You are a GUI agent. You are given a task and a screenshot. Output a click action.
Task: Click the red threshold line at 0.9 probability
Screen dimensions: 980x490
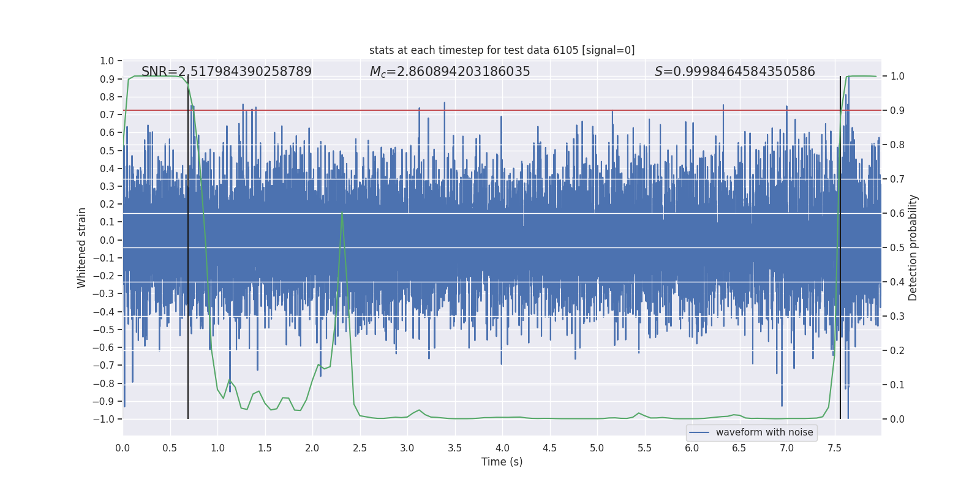(502, 110)
